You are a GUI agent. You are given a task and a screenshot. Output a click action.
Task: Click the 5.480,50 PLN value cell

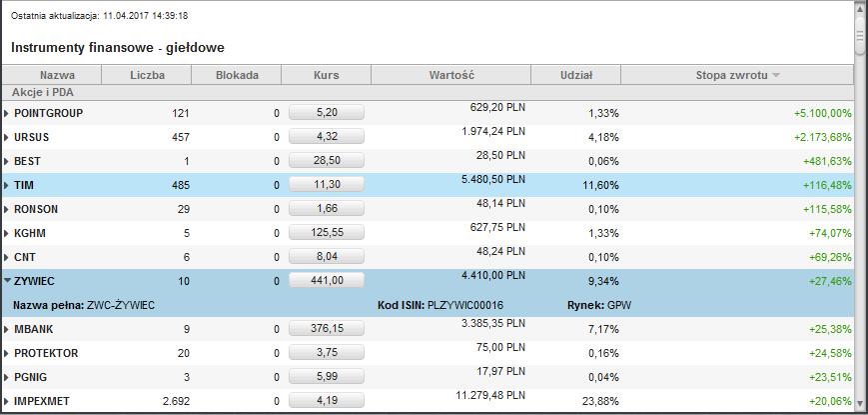pos(492,179)
